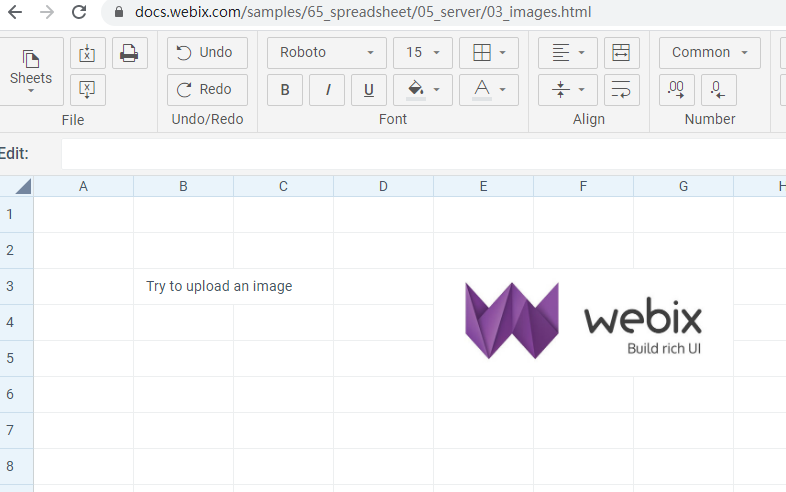The width and height of the screenshot is (786, 492).
Task: Click the browser Back arrow
Action: 15,12
